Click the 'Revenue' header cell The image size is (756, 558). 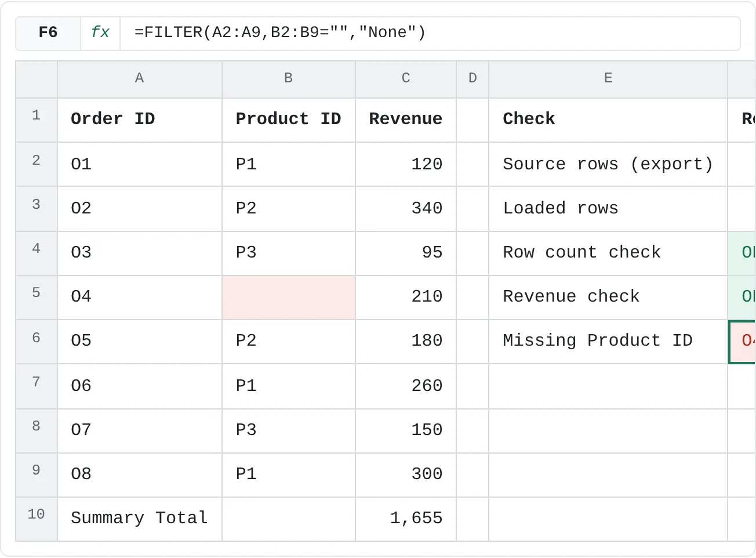(x=406, y=120)
